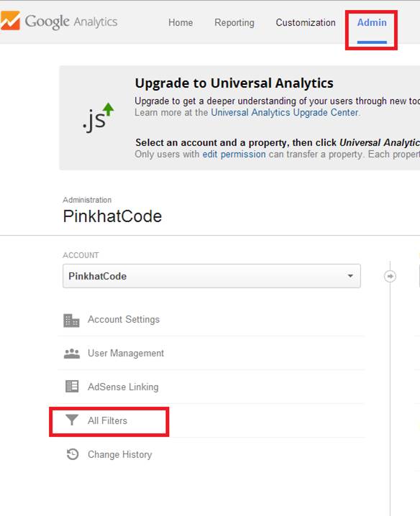This screenshot has width=420, height=516.
Task: Open the PinkhatCode account dropdown
Action: pos(211,276)
